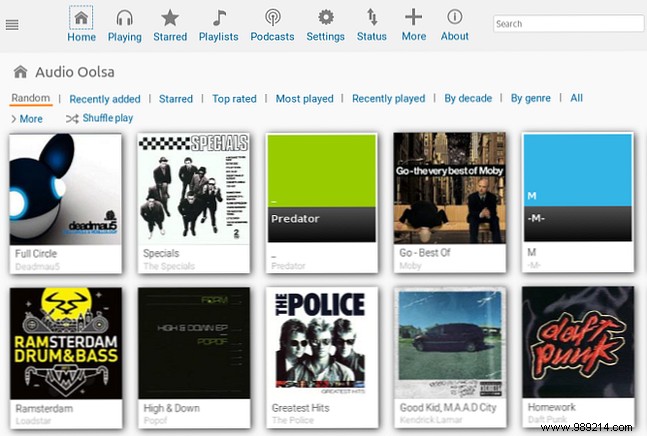This screenshot has height=436, width=647.
Task: Click the Full Circle album title
Action: pyautogui.click(x=36, y=254)
